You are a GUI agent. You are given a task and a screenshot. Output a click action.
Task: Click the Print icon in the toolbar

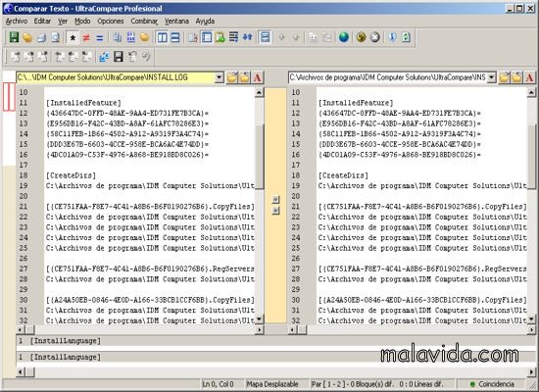[41, 37]
